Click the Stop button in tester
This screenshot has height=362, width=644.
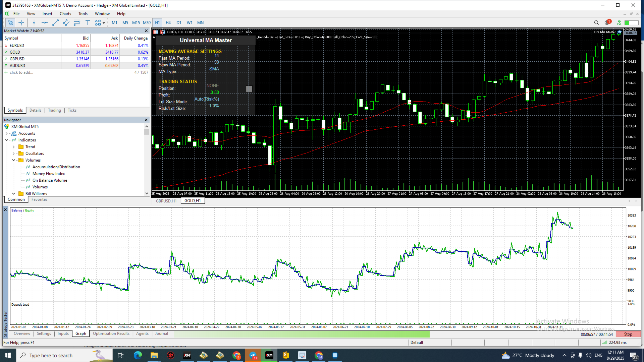pos(628,334)
